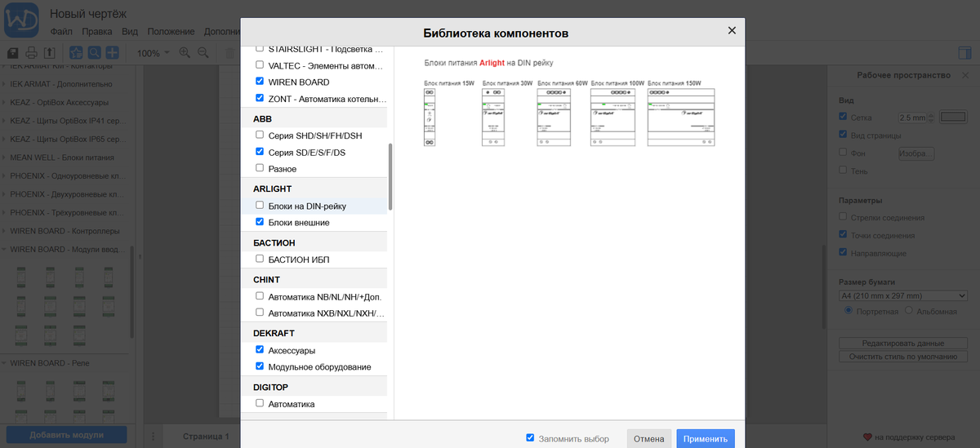Click the blue plus icon in toolbar
Viewport: 980px width, 448px height.
(x=112, y=53)
